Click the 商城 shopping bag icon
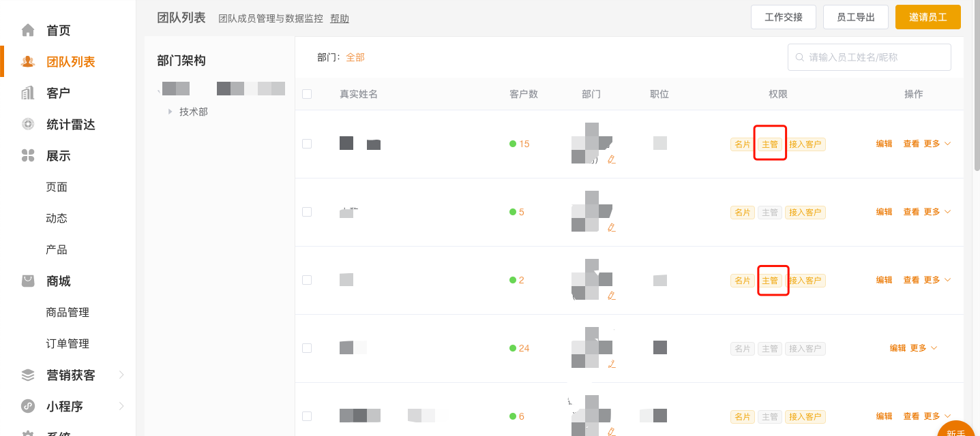Viewport: 980px width, 436px height. click(28, 281)
